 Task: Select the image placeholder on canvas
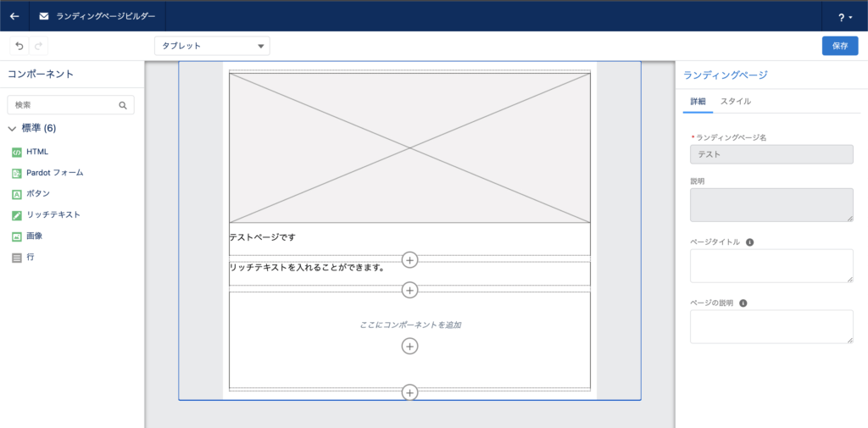coord(409,147)
